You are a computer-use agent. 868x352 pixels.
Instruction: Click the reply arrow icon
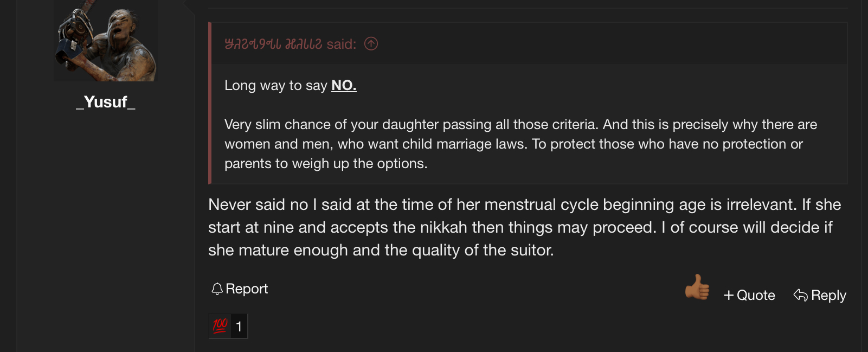coord(800,295)
